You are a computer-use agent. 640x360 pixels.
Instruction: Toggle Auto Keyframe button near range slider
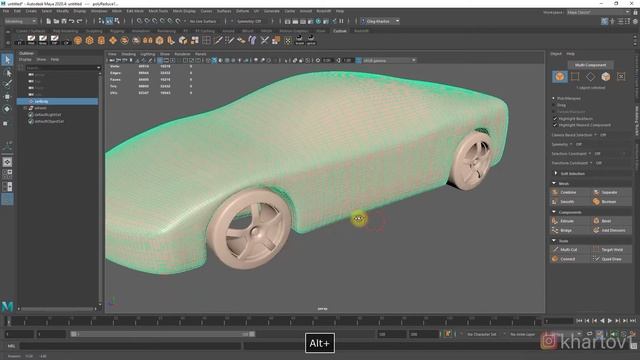[x=448, y=334]
